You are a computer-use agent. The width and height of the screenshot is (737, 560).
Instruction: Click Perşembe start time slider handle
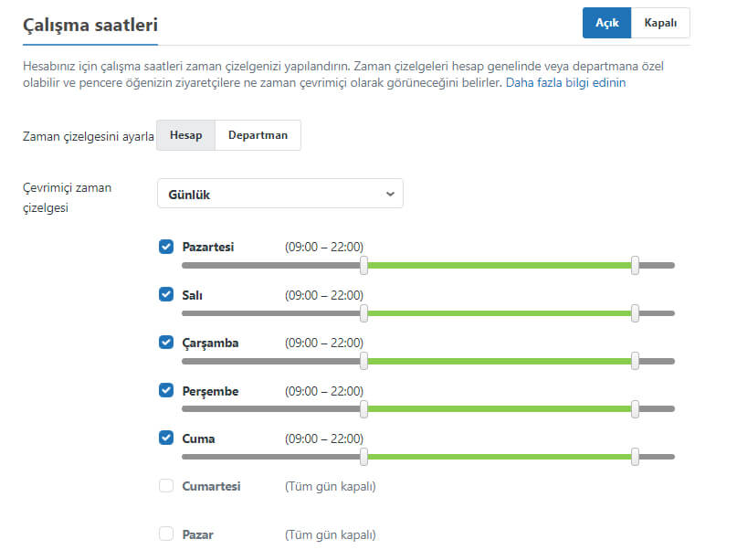pyautogui.click(x=364, y=408)
